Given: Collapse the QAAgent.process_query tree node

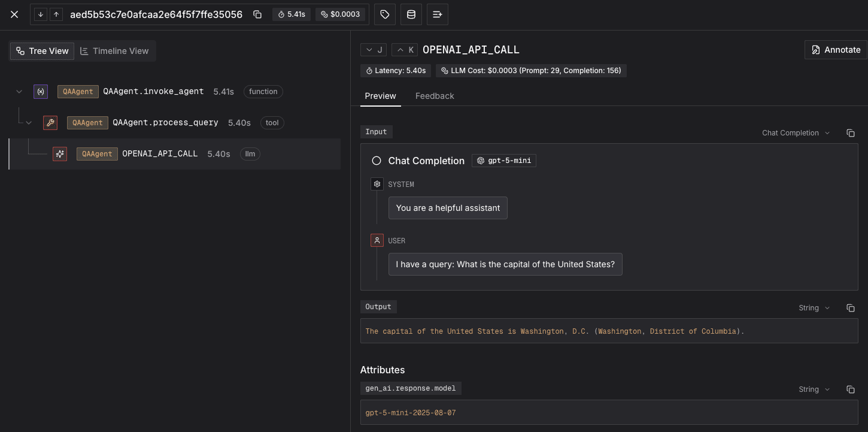Looking at the screenshot, I should tap(29, 123).
